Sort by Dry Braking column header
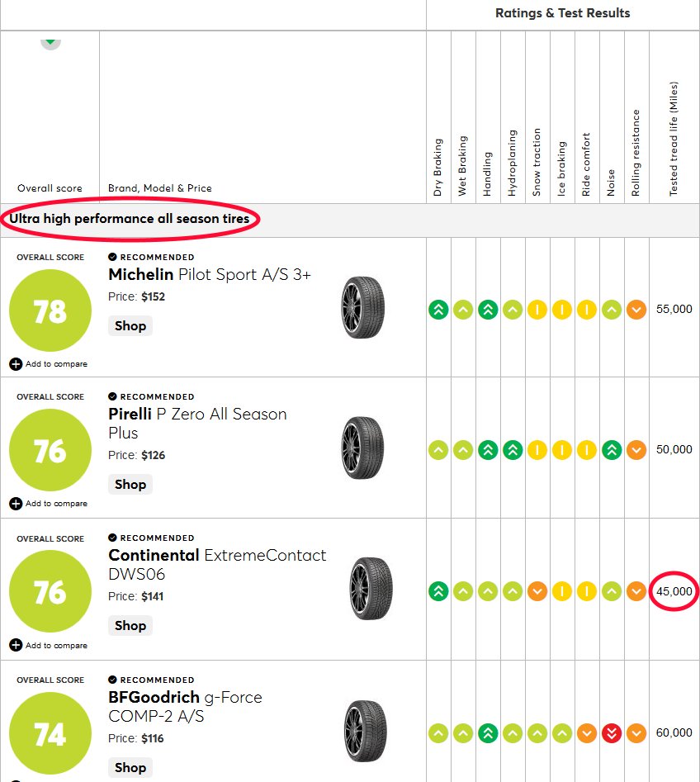This screenshot has height=782, width=700. pyautogui.click(x=437, y=167)
